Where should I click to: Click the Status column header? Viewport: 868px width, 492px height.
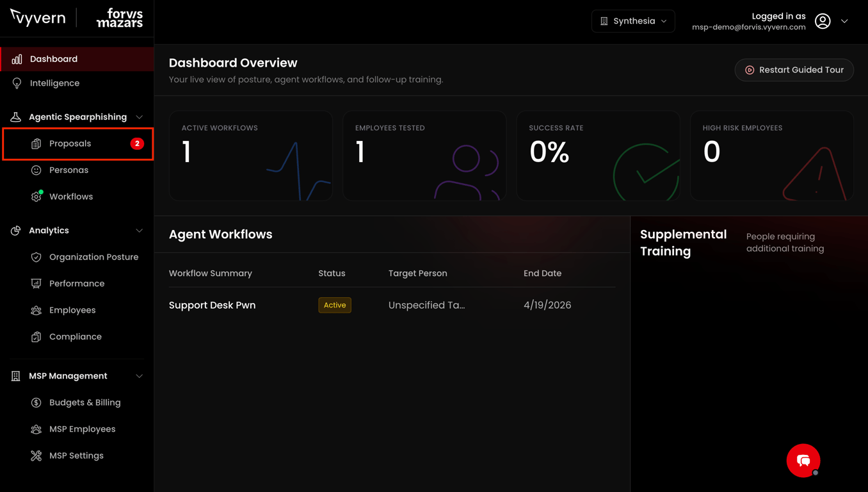click(x=332, y=274)
